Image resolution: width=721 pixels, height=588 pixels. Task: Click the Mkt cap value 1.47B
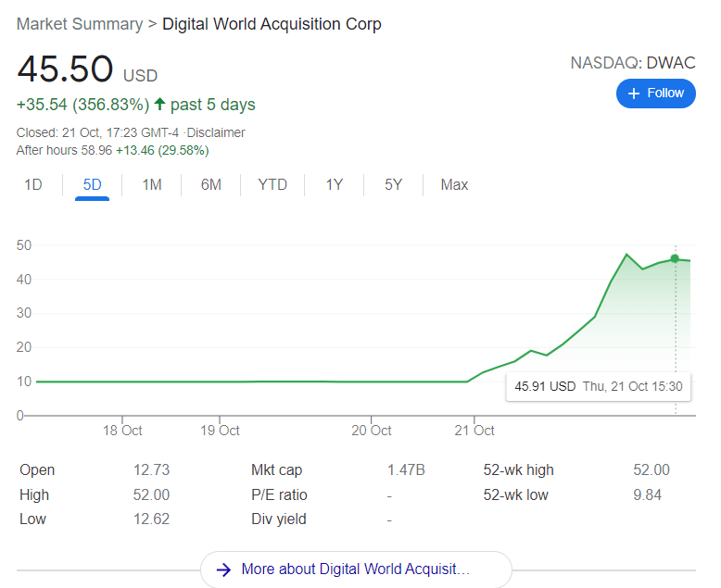pyautogui.click(x=406, y=470)
